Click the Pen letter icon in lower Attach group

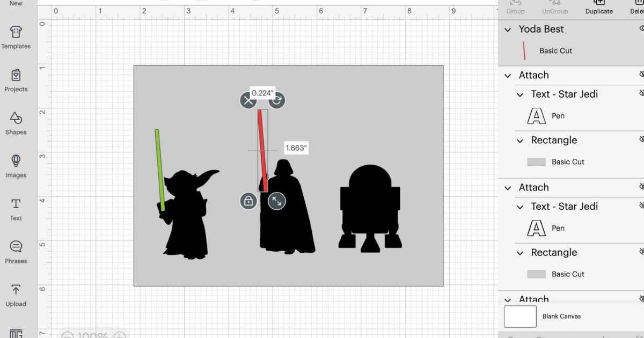pyautogui.click(x=537, y=228)
